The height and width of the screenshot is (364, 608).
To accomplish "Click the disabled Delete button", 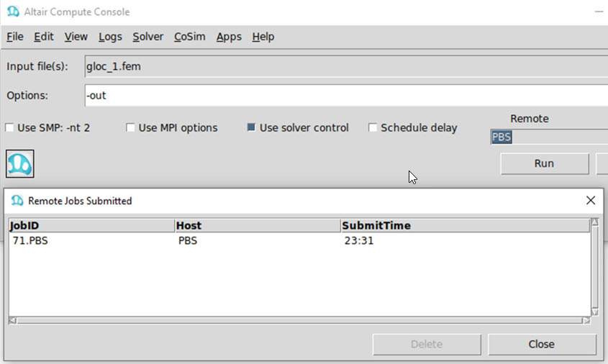I will pos(427,344).
